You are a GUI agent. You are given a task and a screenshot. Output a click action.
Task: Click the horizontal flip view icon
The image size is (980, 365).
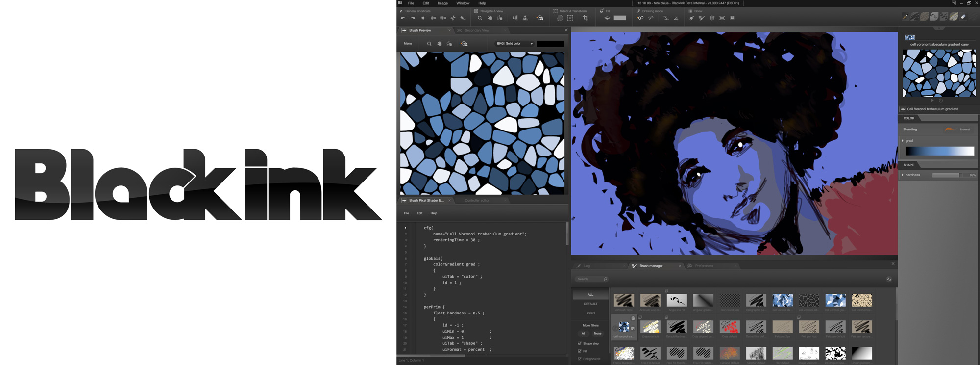coord(515,18)
